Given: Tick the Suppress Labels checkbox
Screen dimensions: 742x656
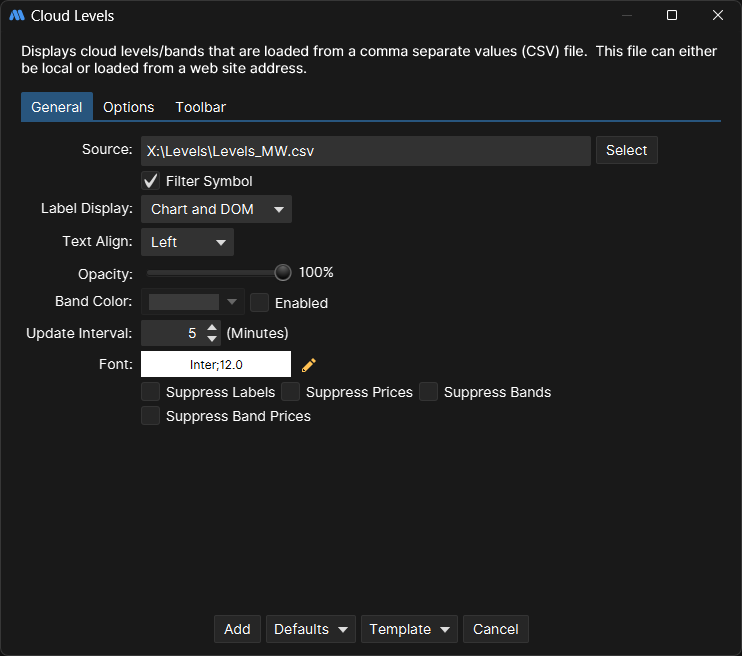Looking at the screenshot, I should 151,392.
